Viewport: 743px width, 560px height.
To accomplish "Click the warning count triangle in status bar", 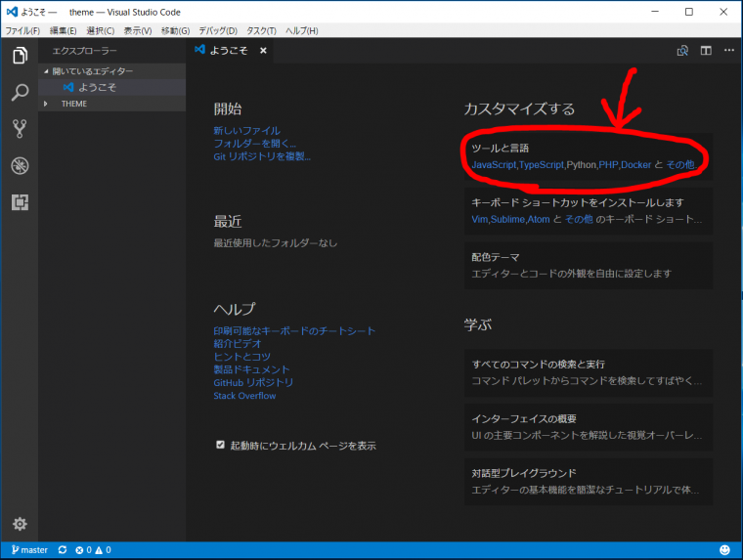I will click(x=99, y=550).
